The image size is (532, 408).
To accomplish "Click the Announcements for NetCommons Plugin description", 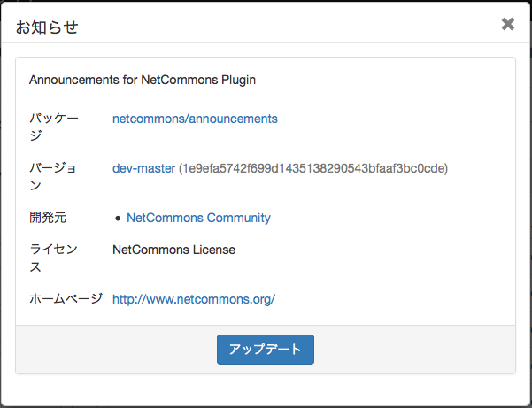I will (143, 80).
